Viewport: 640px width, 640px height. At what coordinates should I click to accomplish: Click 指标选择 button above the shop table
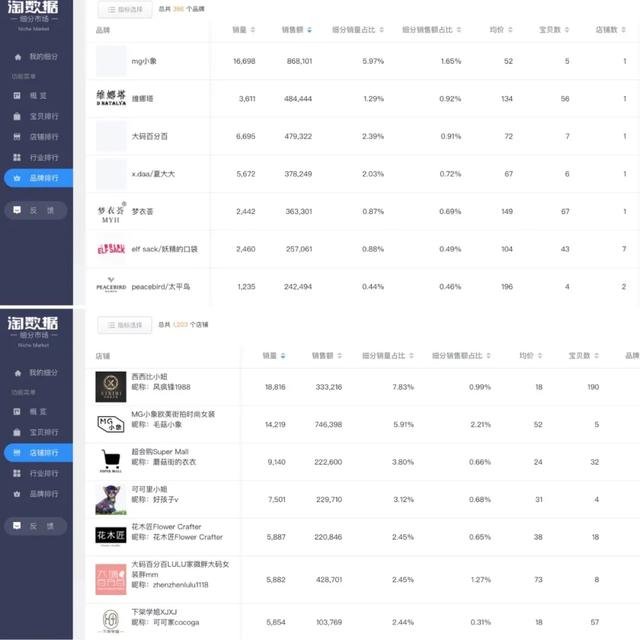point(125,325)
